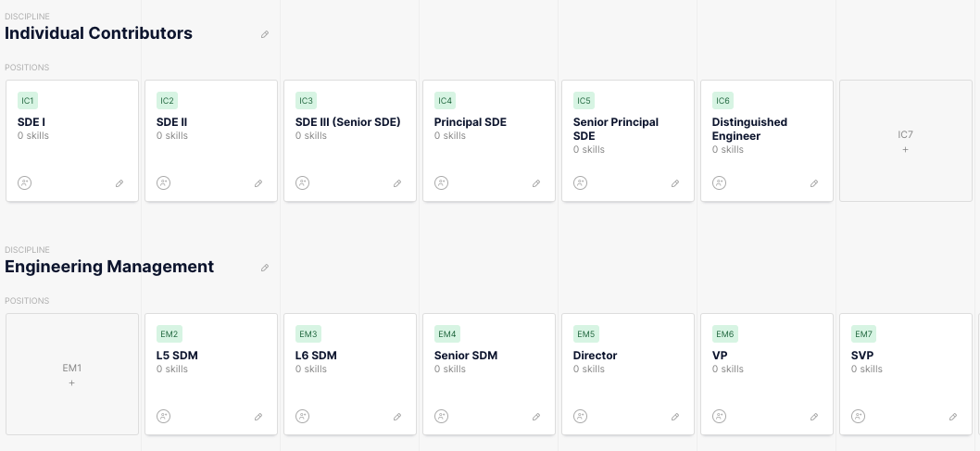980x451 pixels.
Task: Click the IC6 level tag
Action: 722,101
